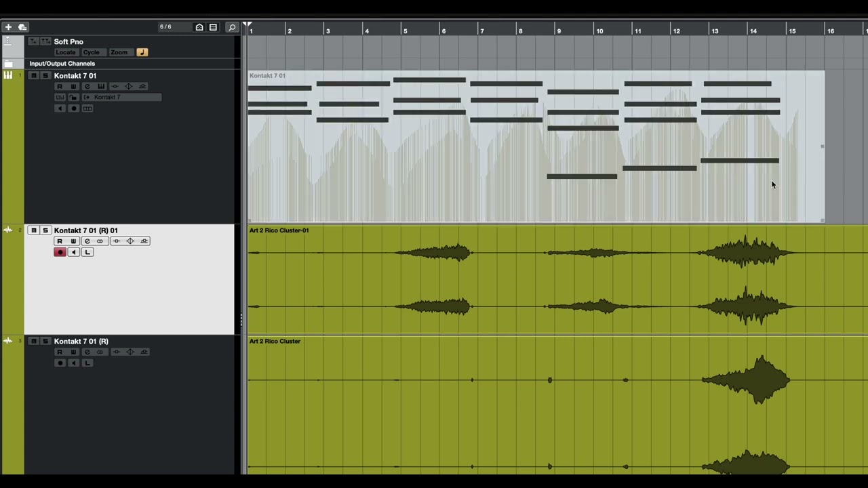Enable Write automation on Kontakt 7 01 (R)

tap(73, 352)
